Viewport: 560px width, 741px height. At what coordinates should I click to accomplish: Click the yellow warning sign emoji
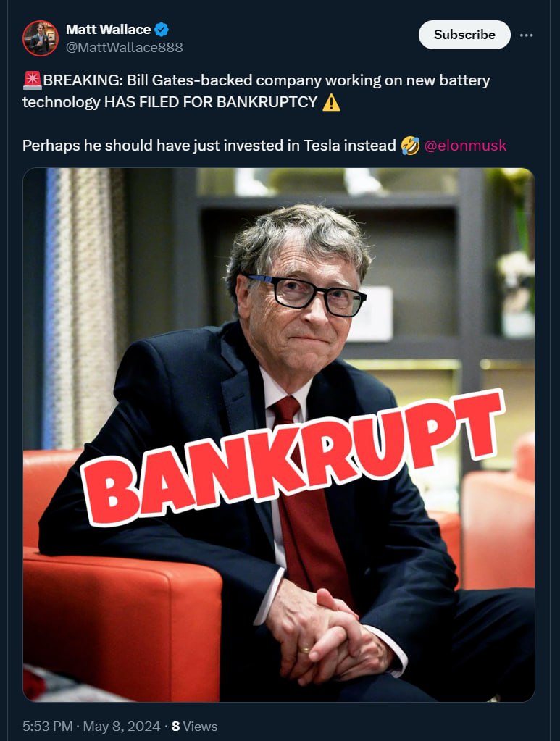[x=331, y=102]
